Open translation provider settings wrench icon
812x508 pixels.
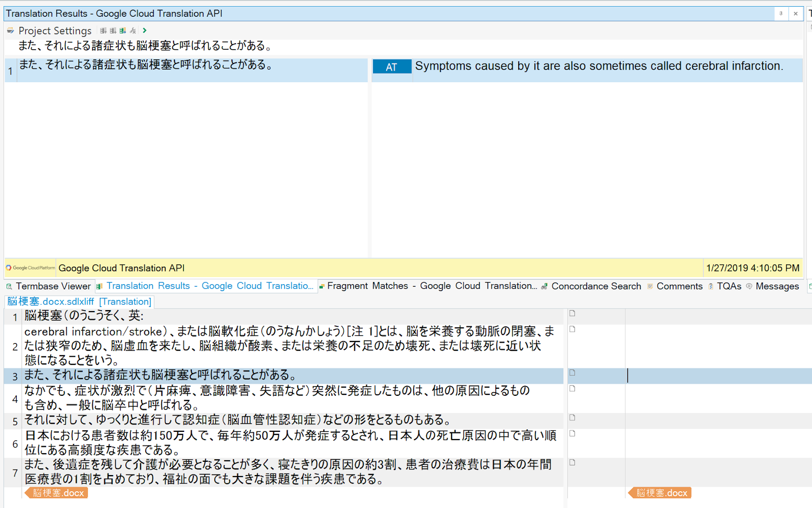[x=133, y=30]
